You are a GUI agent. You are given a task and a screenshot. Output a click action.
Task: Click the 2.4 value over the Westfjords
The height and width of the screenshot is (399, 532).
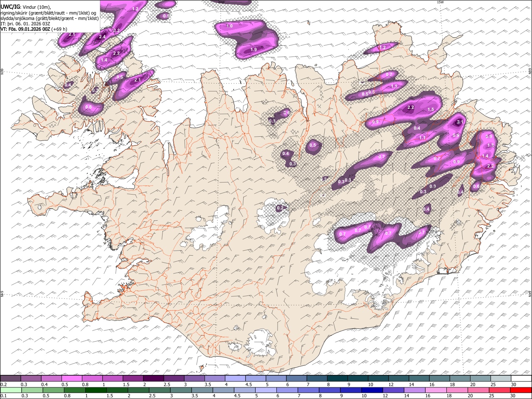tap(102, 37)
